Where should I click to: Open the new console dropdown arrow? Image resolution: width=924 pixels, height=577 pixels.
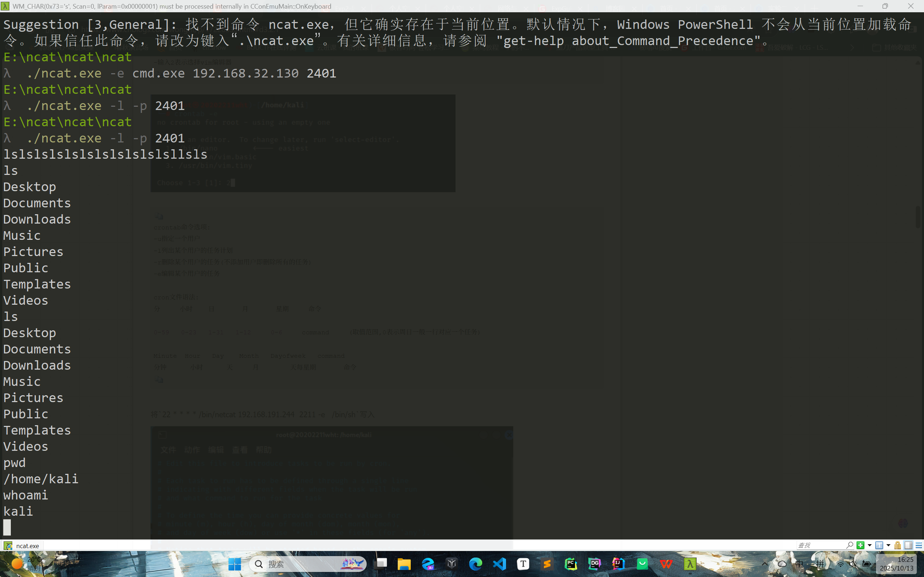(x=869, y=545)
